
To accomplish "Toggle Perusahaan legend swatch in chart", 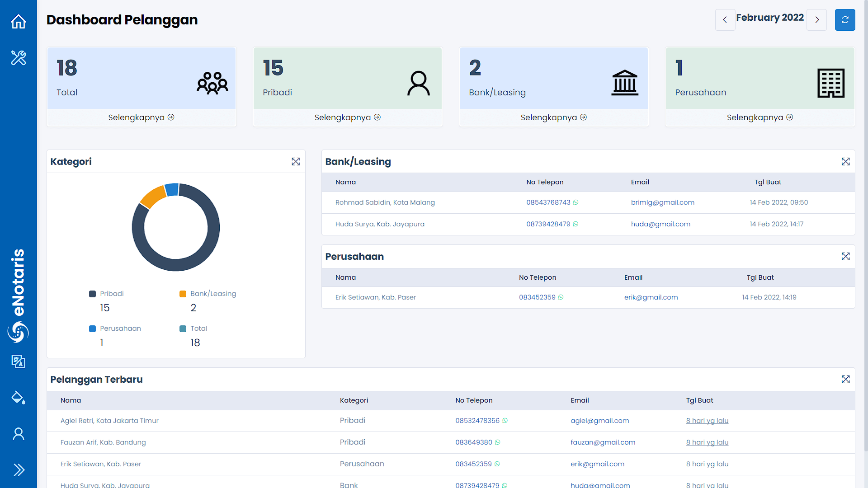I will 92,329.
